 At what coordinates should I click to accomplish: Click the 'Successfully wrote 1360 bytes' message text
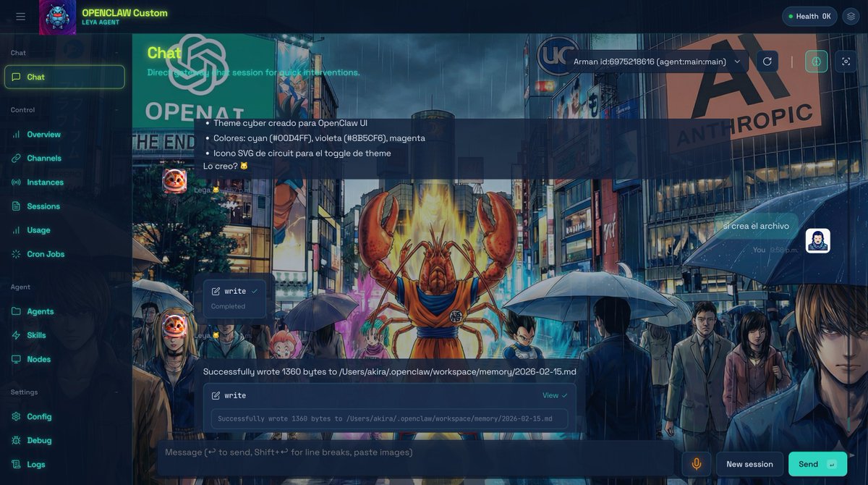[390, 371]
